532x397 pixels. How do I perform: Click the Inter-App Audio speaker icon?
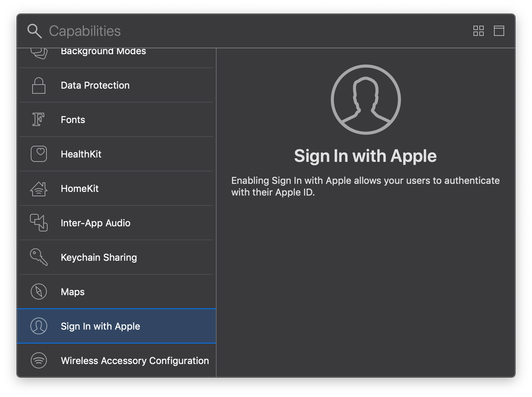[39, 223]
